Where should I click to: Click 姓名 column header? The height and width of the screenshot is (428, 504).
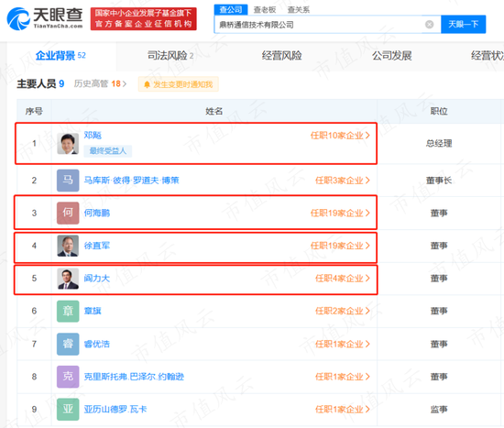click(x=214, y=111)
